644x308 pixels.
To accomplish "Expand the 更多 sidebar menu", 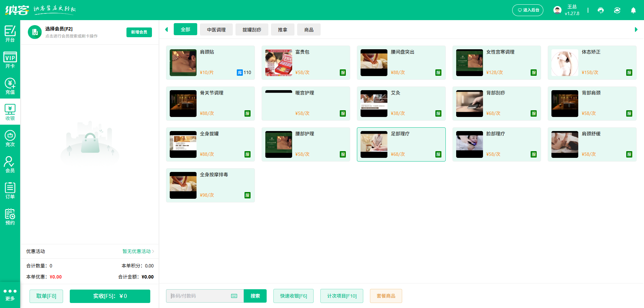I will point(10,295).
